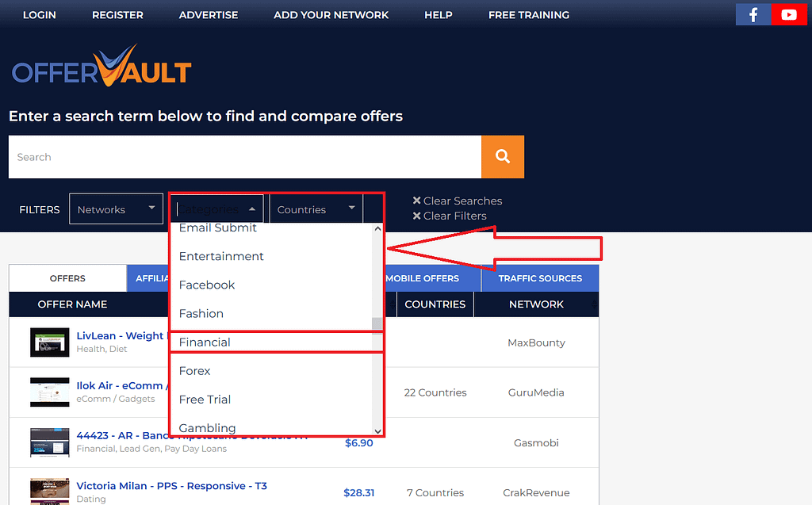This screenshot has width=812, height=505.
Task: Open Victoria Milan - PPS offer link
Action: [x=172, y=486]
